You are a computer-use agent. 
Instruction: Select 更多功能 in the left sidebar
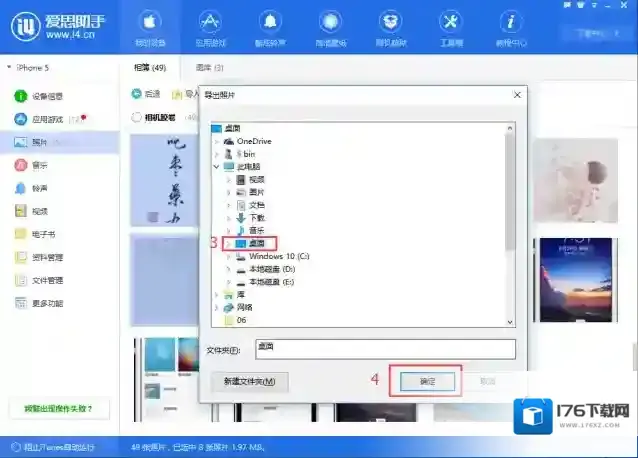[39, 303]
